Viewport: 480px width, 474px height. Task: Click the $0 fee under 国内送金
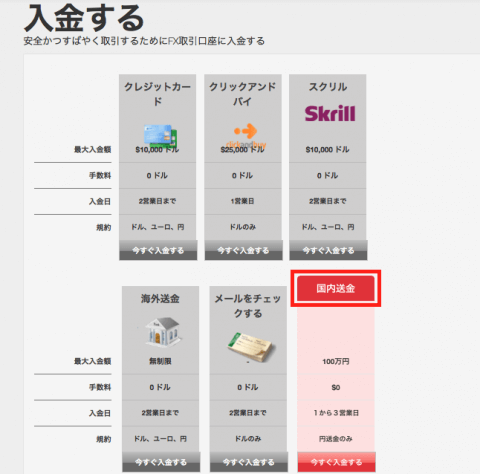click(336, 387)
